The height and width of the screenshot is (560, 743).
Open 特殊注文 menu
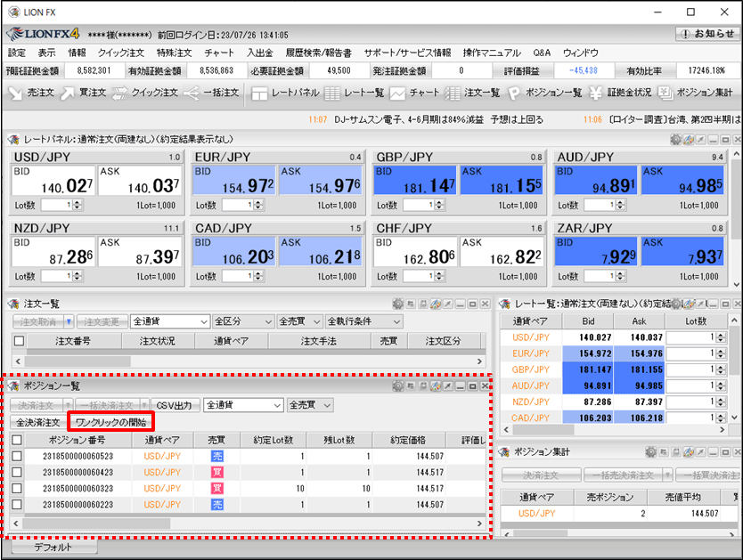point(175,53)
